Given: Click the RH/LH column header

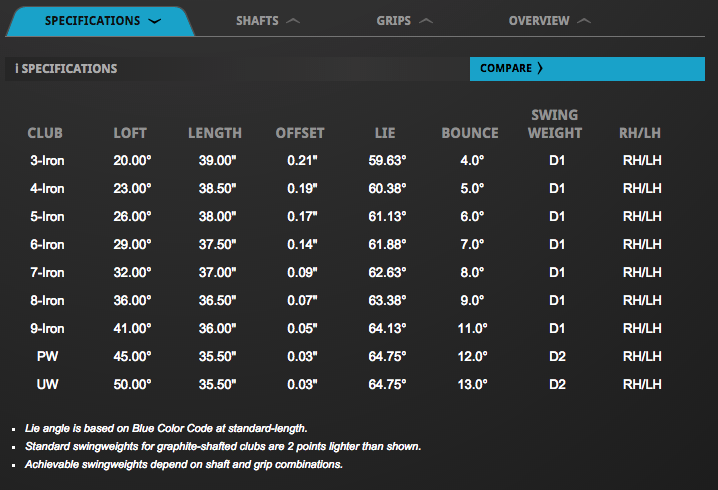Looking at the screenshot, I should (640, 133).
